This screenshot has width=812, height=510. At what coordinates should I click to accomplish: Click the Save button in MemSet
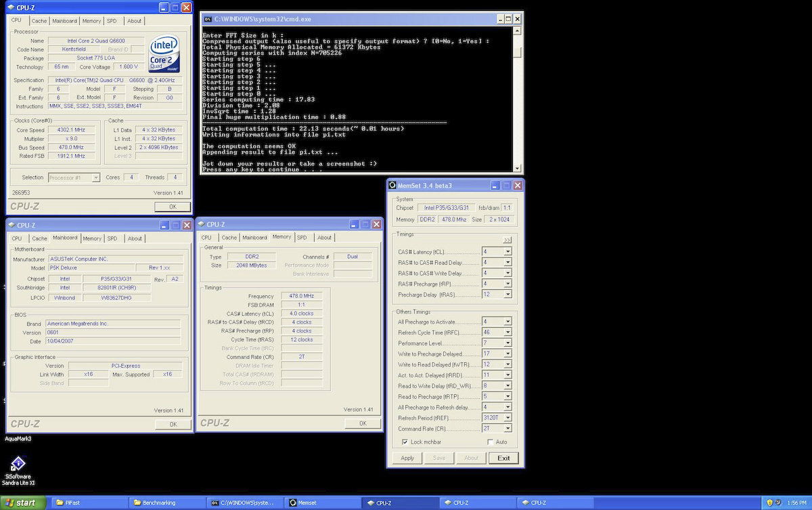tap(439, 458)
